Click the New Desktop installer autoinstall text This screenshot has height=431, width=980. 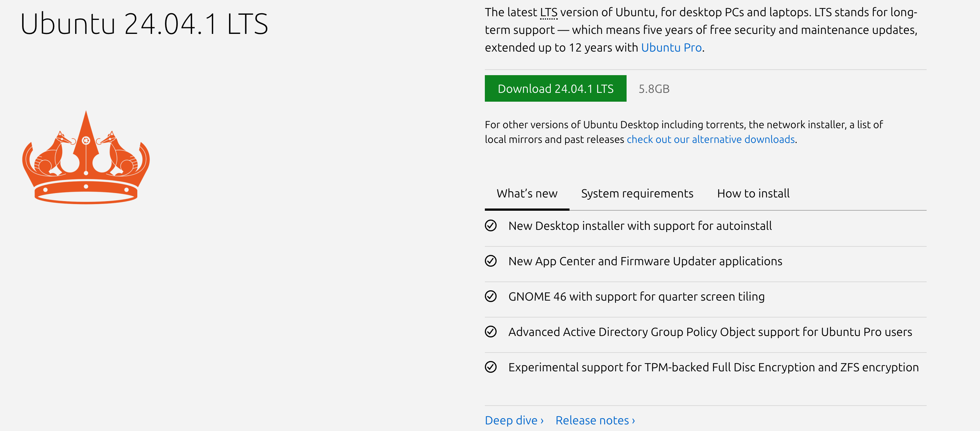(640, 226)
